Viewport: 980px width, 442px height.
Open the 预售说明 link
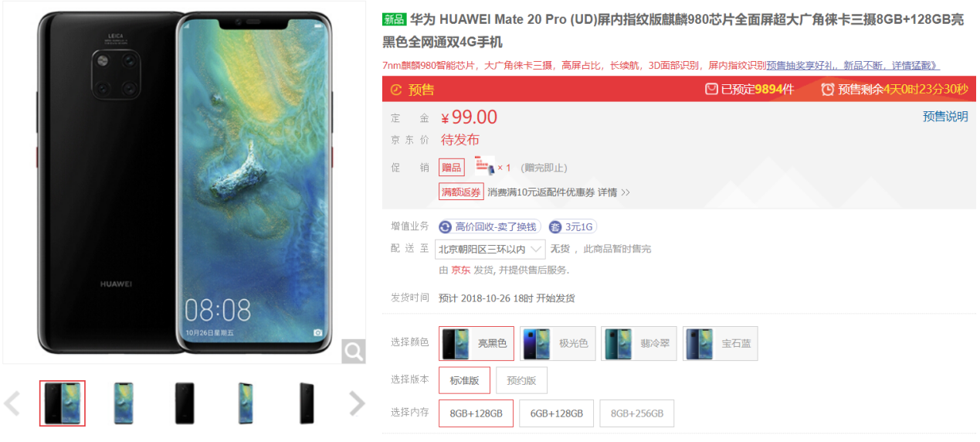pyautogui.click(x=945, y=117)
